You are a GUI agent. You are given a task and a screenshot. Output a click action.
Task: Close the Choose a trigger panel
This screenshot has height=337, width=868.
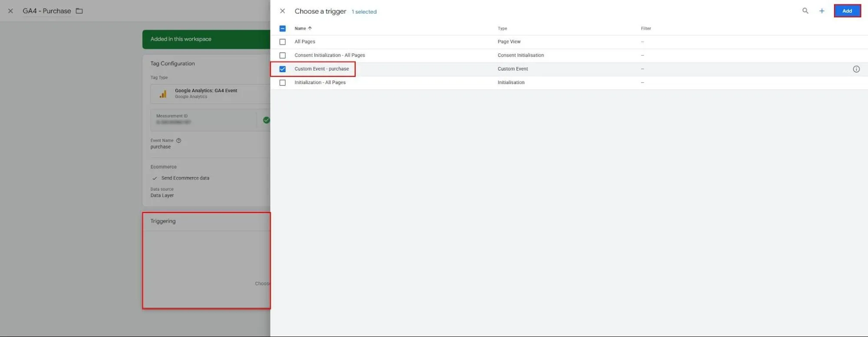[x=282, y=11]
